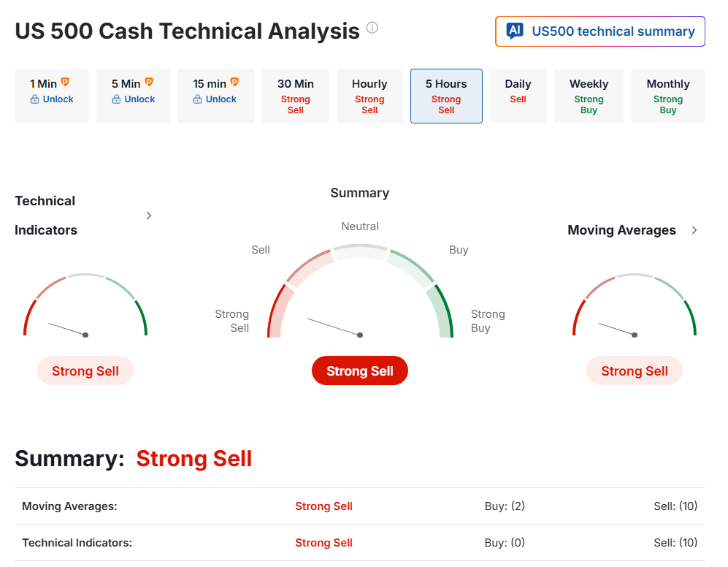Click the lock icon on 1 Min
728x567 pixels.
pyautogui.click(x=34, y=99)
